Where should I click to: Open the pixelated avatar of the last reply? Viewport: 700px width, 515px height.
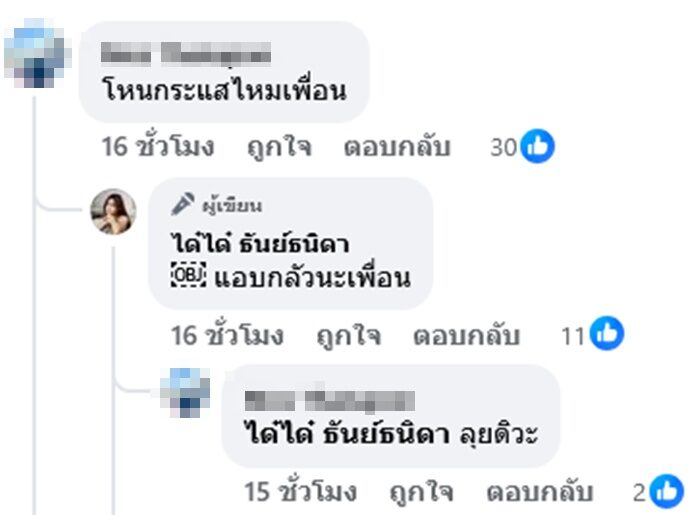click(x=185, y=393)
